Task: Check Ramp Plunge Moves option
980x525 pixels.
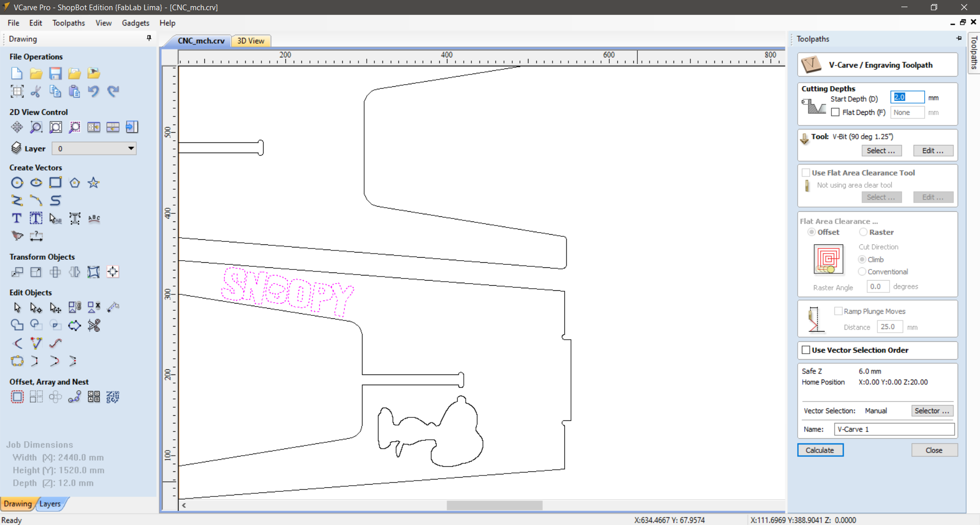Action: click(x=838, y=311)
